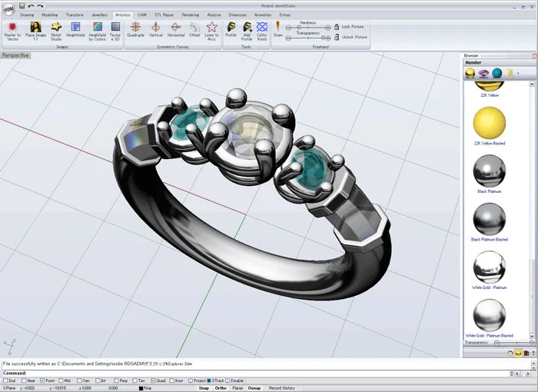Select the teal sphere materials icon
The image size is (538, 392).
(x=496, y=73)
